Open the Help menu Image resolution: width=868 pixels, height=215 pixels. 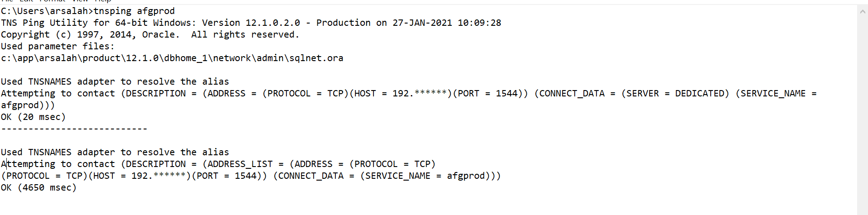[x=103, y=1]
